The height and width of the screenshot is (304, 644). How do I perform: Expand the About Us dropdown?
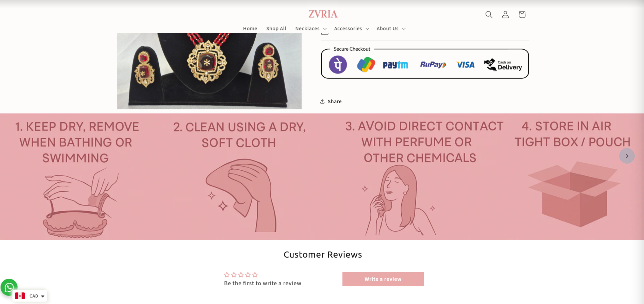point(391,28)
